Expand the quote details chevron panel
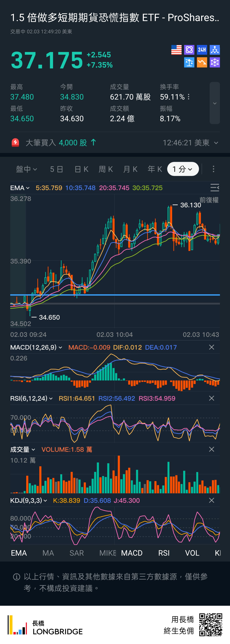Screen dimensions: 230x644 [x=215, y=103]
